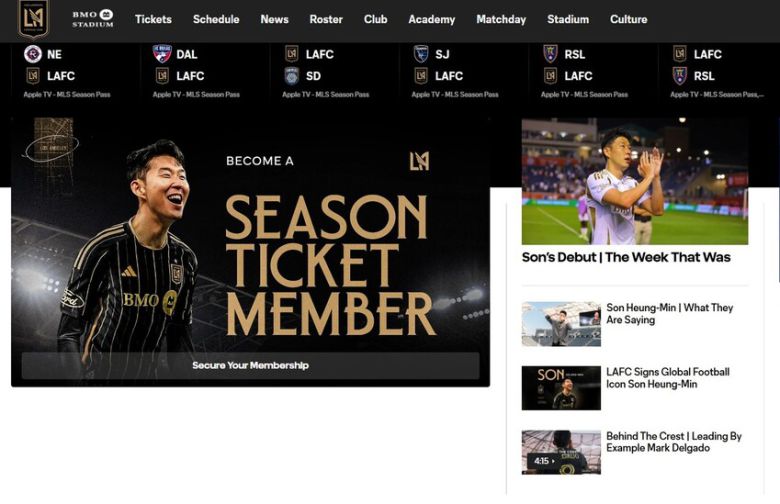Open the Culture navigation item

tap(628, 19)
